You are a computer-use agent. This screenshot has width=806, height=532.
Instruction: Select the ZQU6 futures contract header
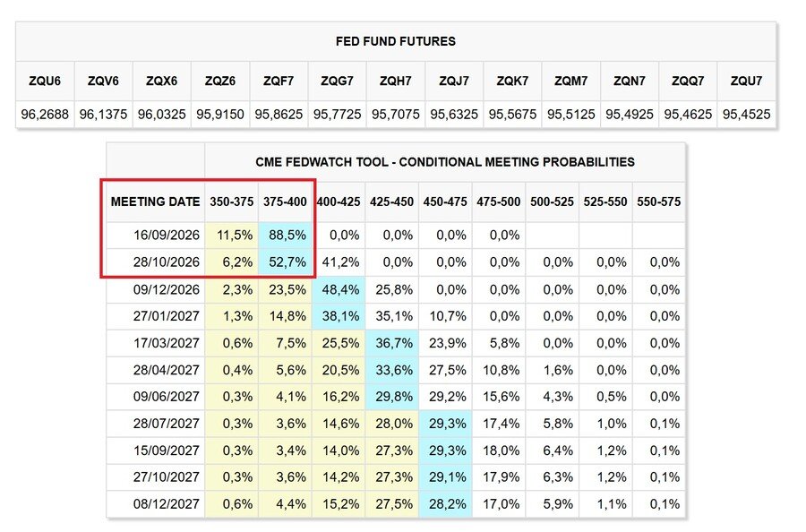point(45,81)
